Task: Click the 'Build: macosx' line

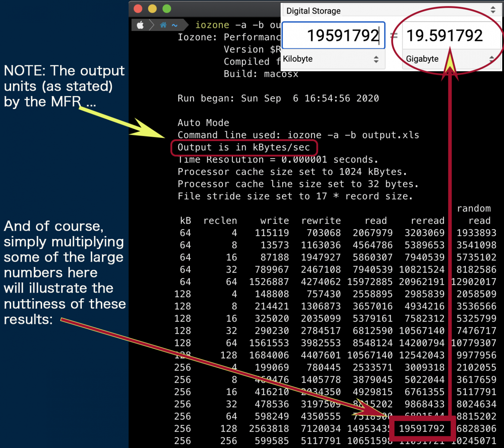Action: [261, 74]
